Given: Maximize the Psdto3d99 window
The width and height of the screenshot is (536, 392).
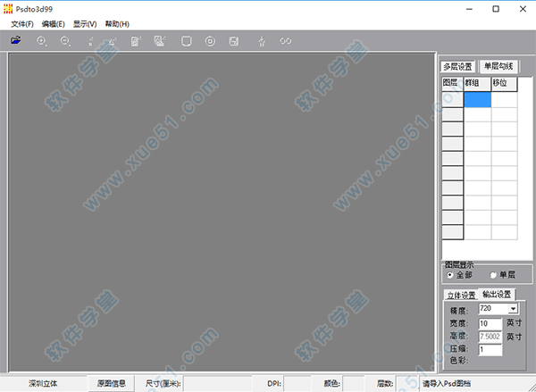Looking at the screenshot, I should point(496,9).
